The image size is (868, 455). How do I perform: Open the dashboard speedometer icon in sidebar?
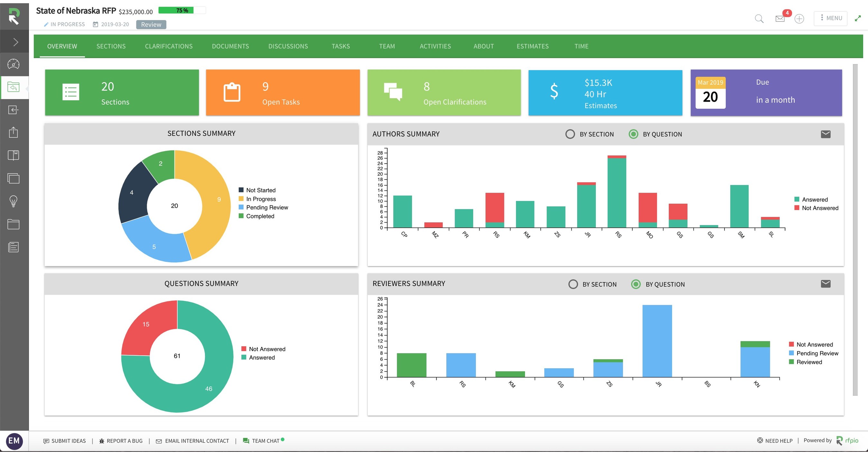[14, 64]
